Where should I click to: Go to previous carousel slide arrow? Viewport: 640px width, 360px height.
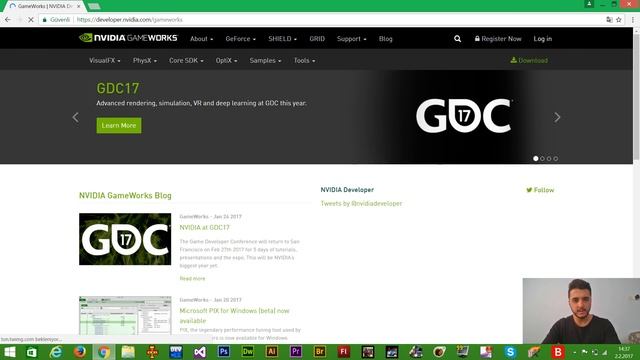pos(76,118)
